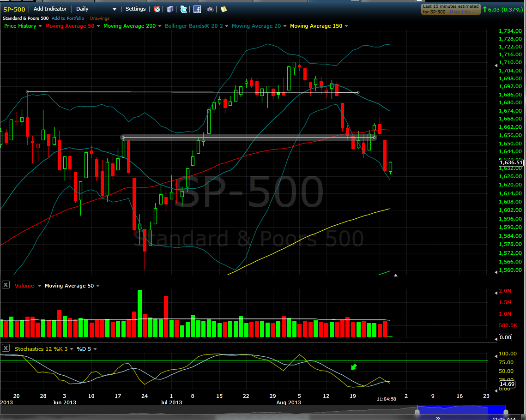Click the taskbar 11:05 AM clock
Viewport: 526px width, 420px height.
click(x=504, y=418)
